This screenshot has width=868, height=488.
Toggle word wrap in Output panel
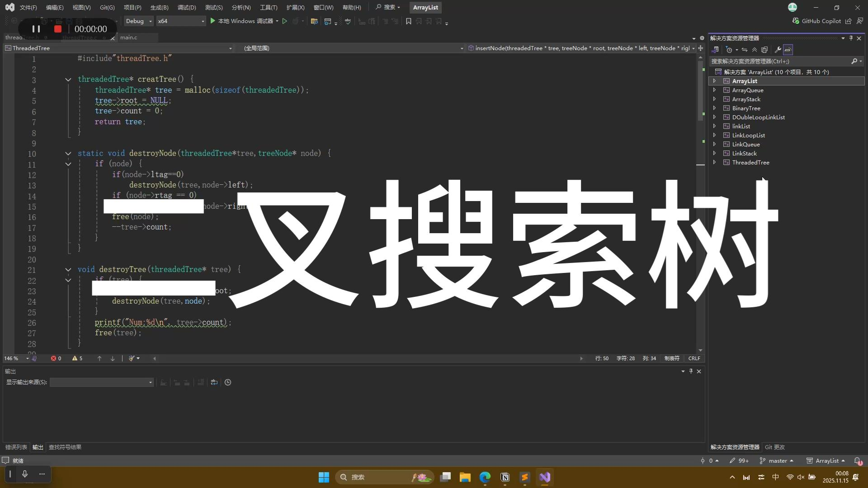pyautogui.click(x=214, y=382)
